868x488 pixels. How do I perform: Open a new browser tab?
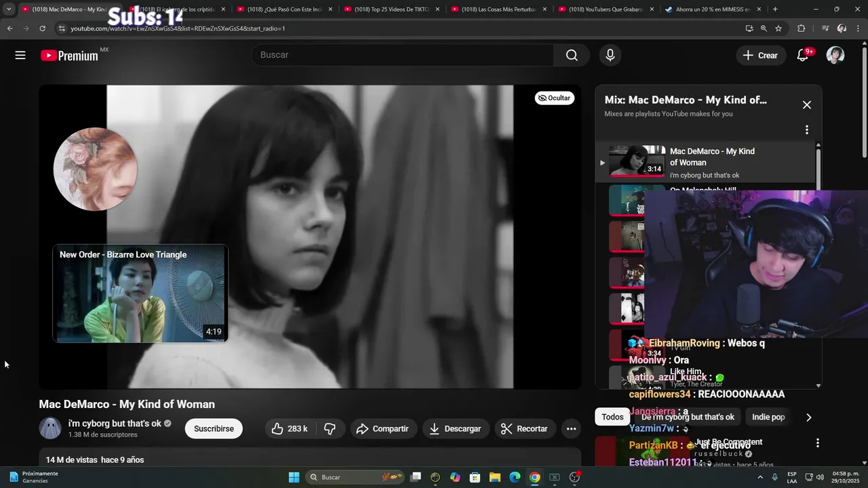[775, 9]
